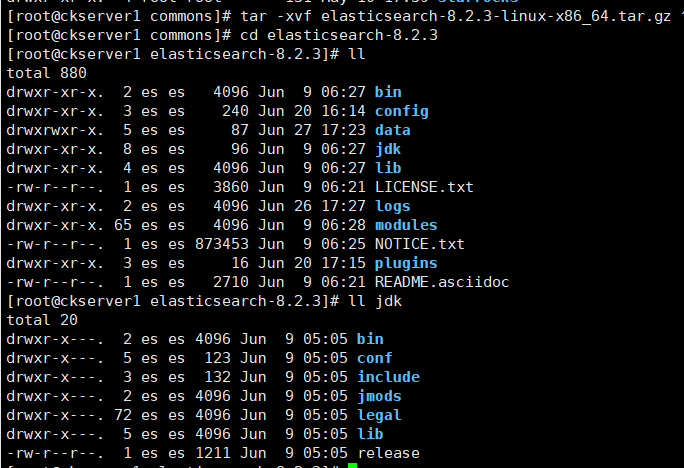The width and height of the screenshot is (684, 468).
Task: Click the blue 'jdk' directory entry
Action: (388, 150)
